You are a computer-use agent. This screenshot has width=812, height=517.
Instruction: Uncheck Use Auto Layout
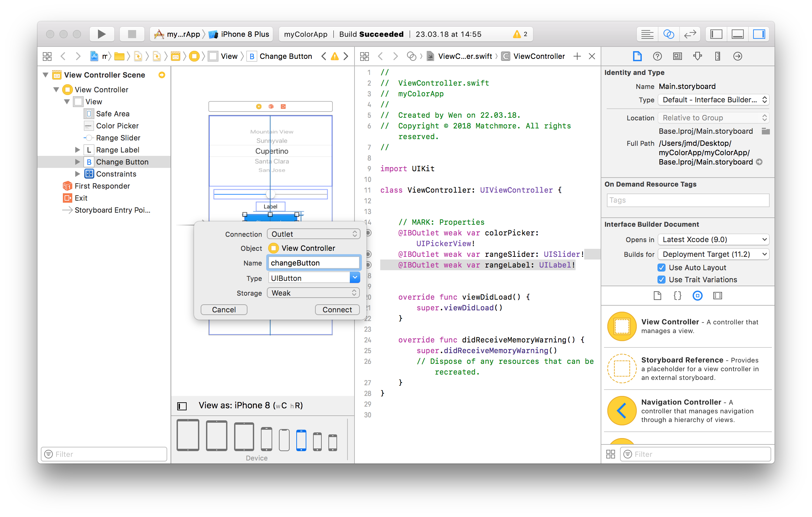[661, 268]
